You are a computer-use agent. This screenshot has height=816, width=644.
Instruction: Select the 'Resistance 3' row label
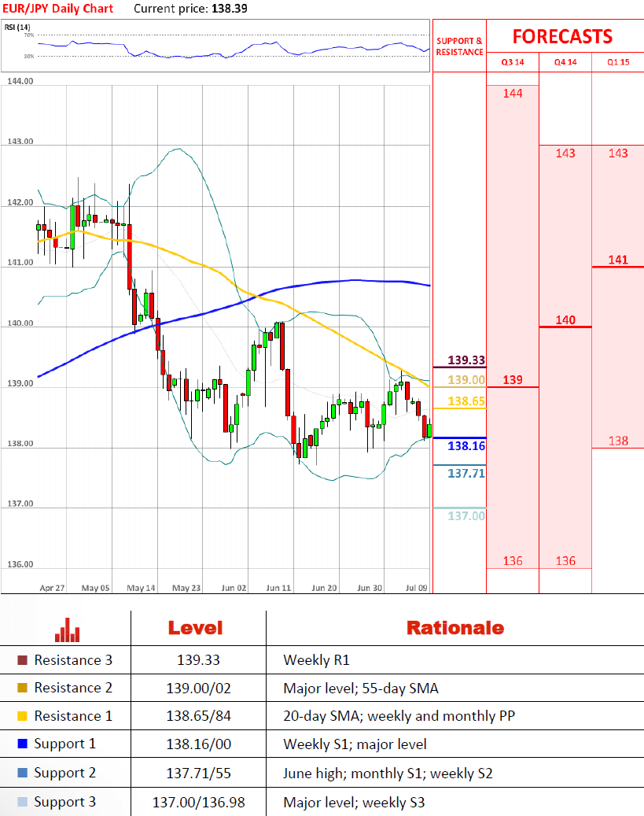73,660
